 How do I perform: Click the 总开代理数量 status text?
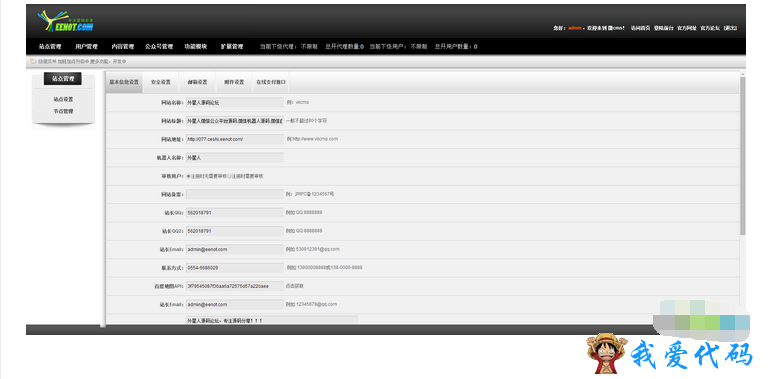click(345, 47)
